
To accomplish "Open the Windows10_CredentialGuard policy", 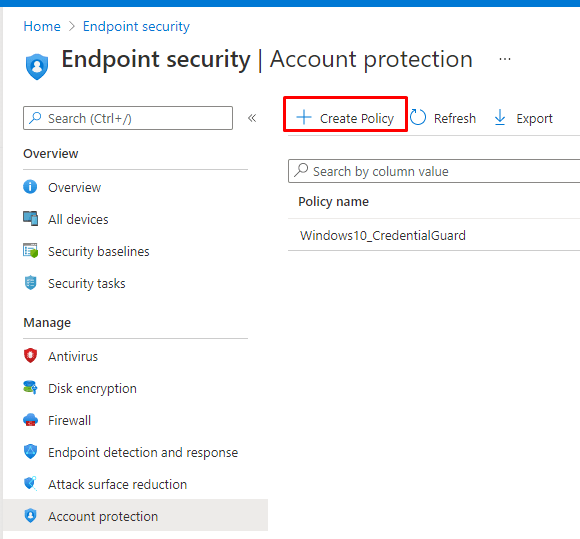I will click(x=382, y=235).
